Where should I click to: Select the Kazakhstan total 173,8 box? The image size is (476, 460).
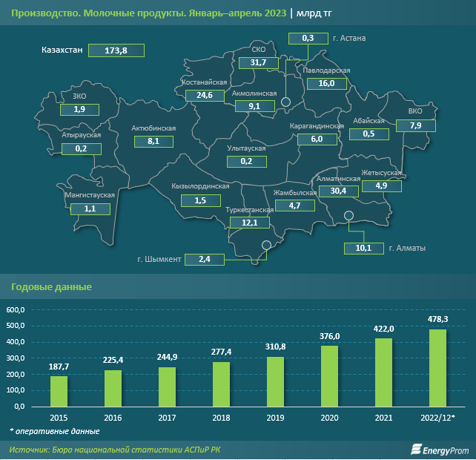[116, 50]
